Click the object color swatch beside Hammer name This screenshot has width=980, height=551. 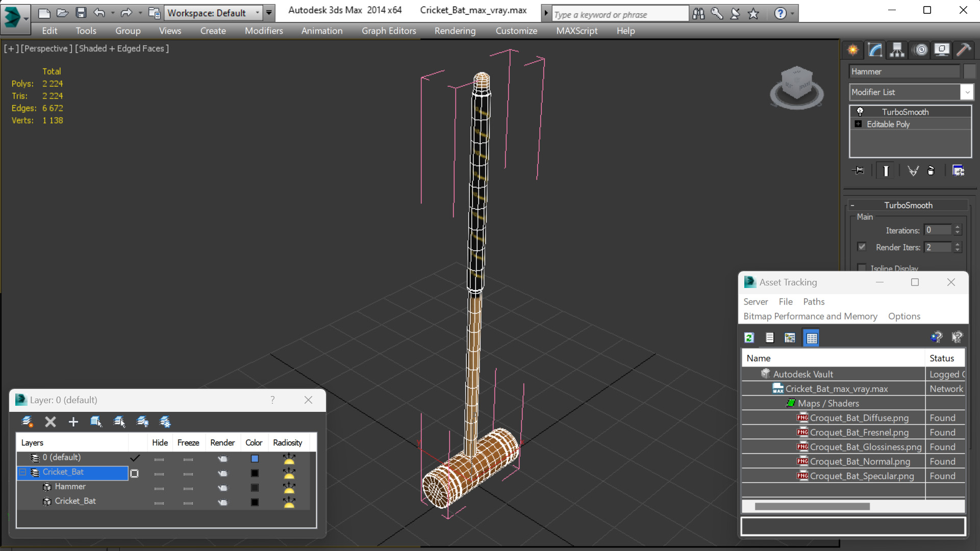[969, 71]
